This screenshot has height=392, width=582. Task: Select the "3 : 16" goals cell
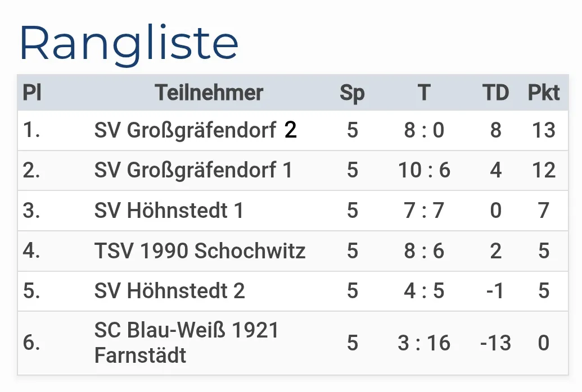(424, 343)
